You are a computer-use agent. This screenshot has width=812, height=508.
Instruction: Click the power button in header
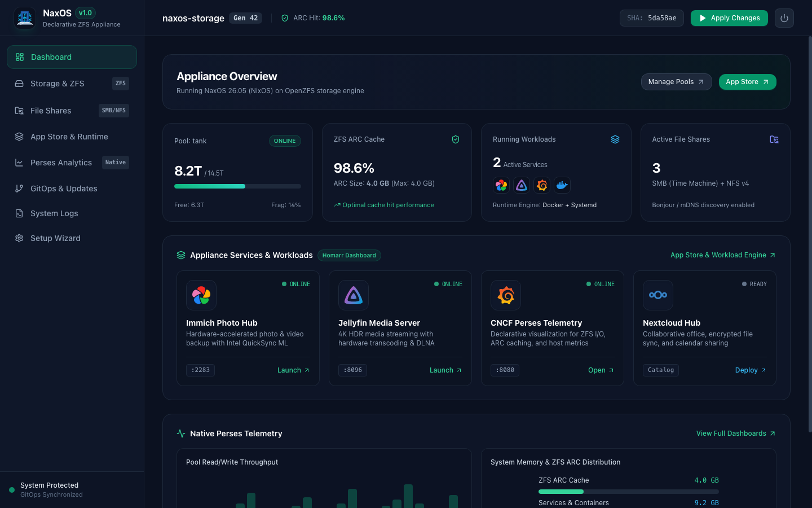[x=784, y=18]
